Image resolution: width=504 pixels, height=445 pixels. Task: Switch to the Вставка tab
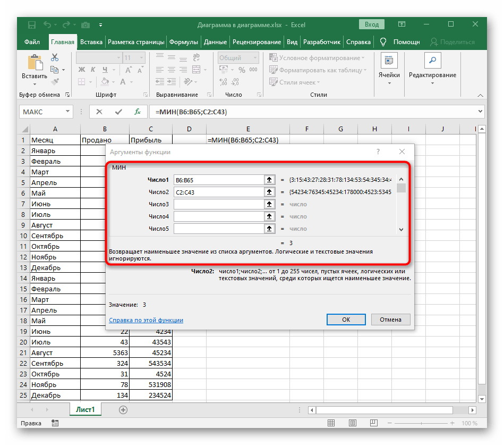pos(91,42)
